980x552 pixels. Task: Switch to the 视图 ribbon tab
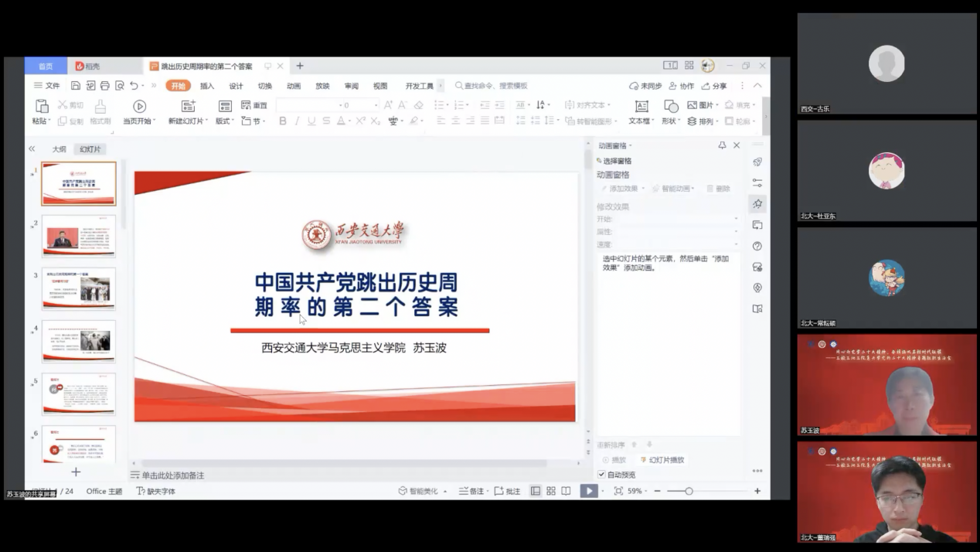coord(380,86)
